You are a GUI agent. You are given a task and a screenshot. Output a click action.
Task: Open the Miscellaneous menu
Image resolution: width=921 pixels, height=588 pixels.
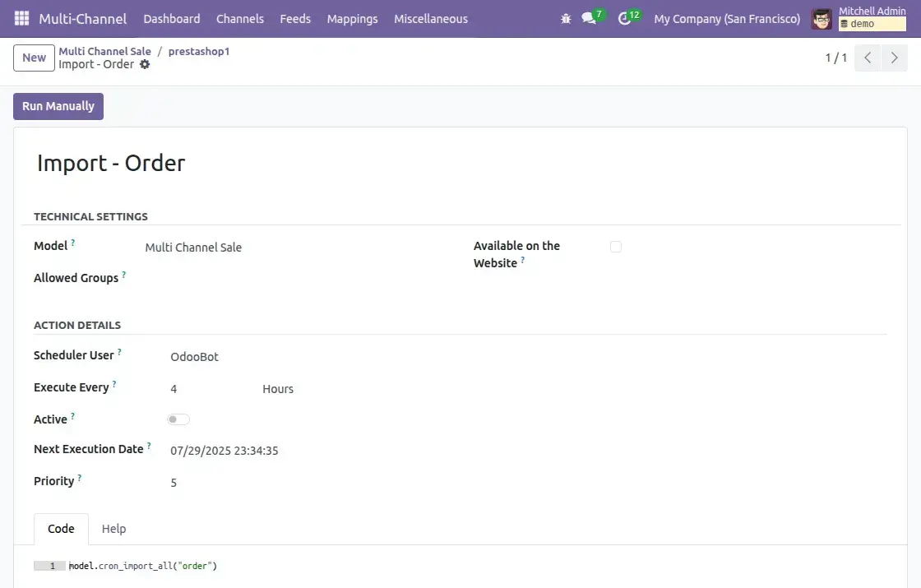[431, 19]
